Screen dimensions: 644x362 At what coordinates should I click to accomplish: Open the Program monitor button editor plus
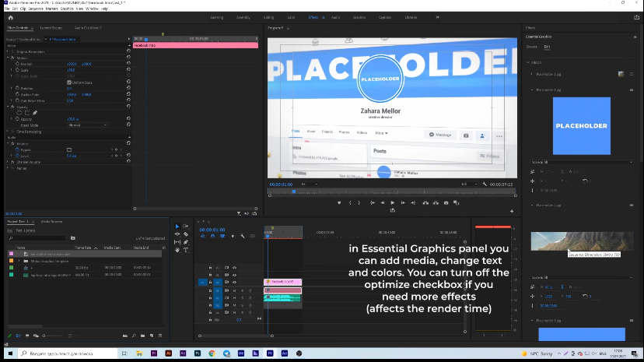[512, 211]
